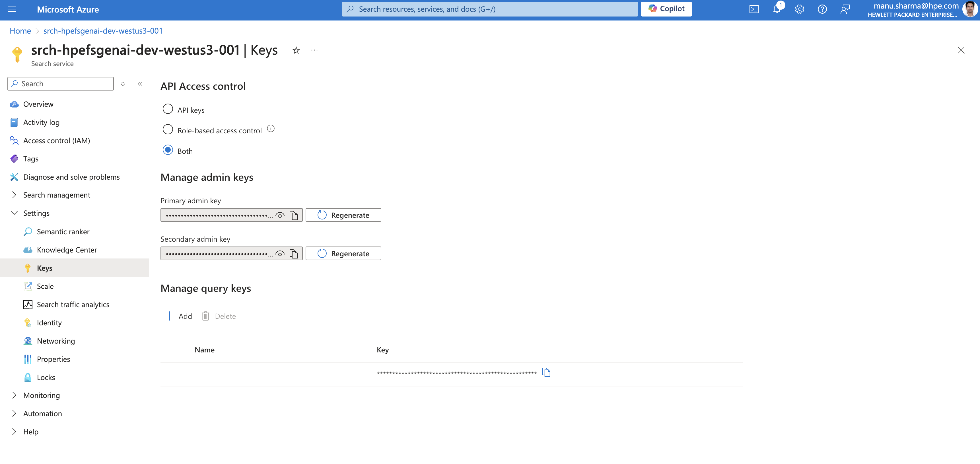This screenshot has width=980, height=464.
Task: Copy the query key from the table
Action: (546, 372)
